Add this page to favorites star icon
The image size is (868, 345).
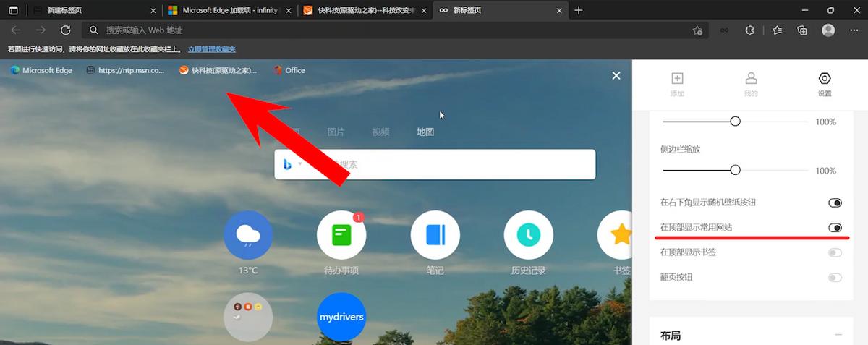pos(697,30)
